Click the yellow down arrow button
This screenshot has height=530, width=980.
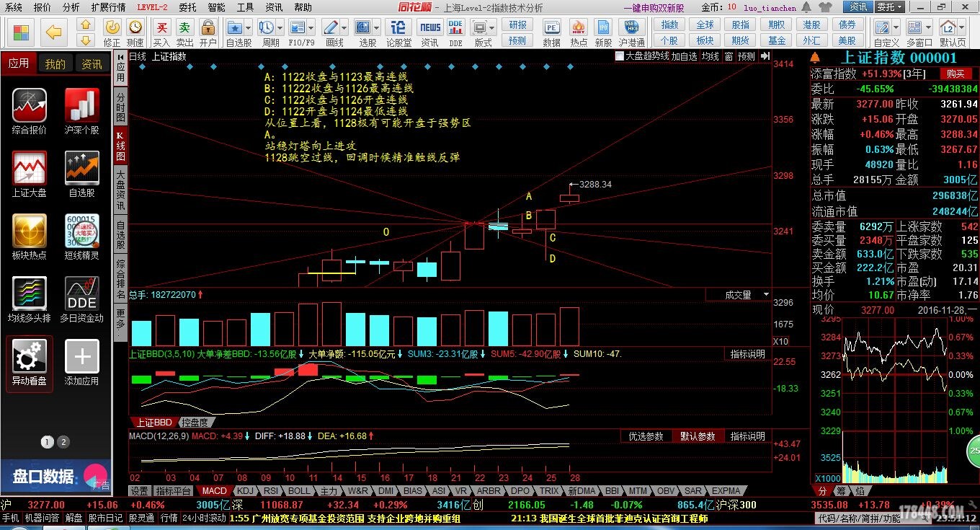86,40
